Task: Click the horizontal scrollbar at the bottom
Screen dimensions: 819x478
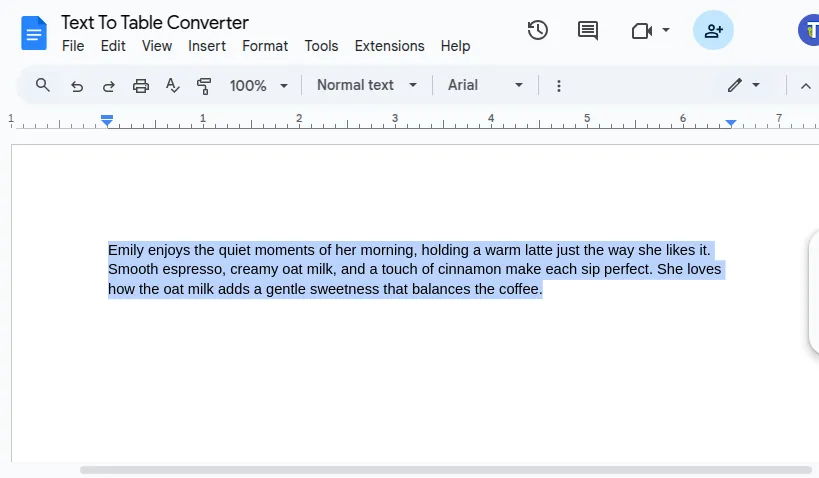Action: (x=445, y=469)
